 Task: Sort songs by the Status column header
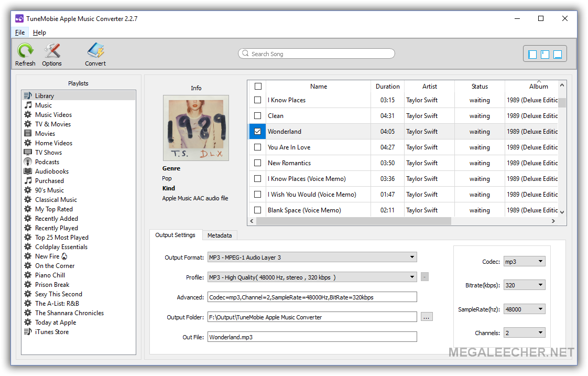[480, 87]
